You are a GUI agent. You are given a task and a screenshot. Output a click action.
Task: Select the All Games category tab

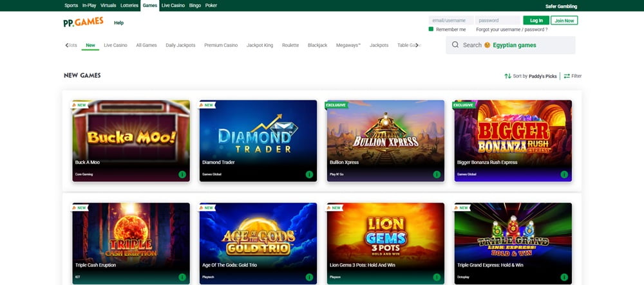tap(147, 45)
